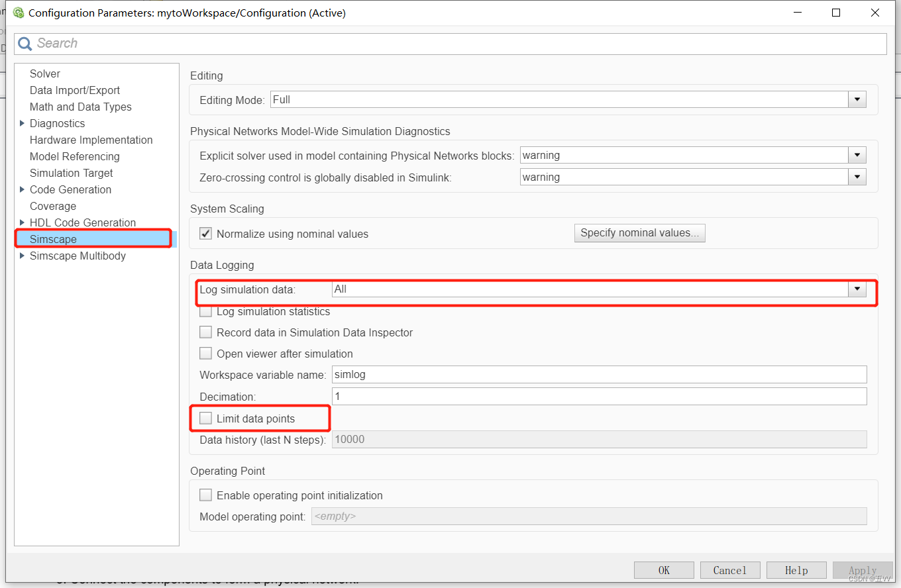Close the Configuration Parameters dialog

click(x=874, y=13)
